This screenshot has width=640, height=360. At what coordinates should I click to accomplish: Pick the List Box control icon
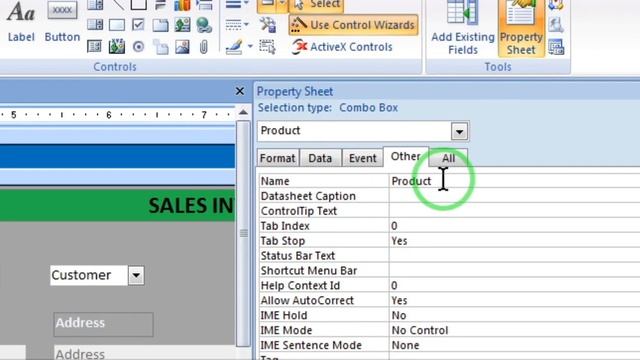click(95, 24)
